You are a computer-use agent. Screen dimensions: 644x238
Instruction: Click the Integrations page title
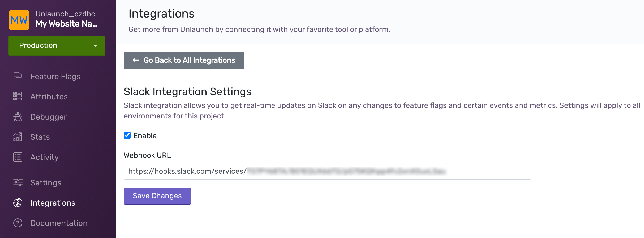pos(161,14)
